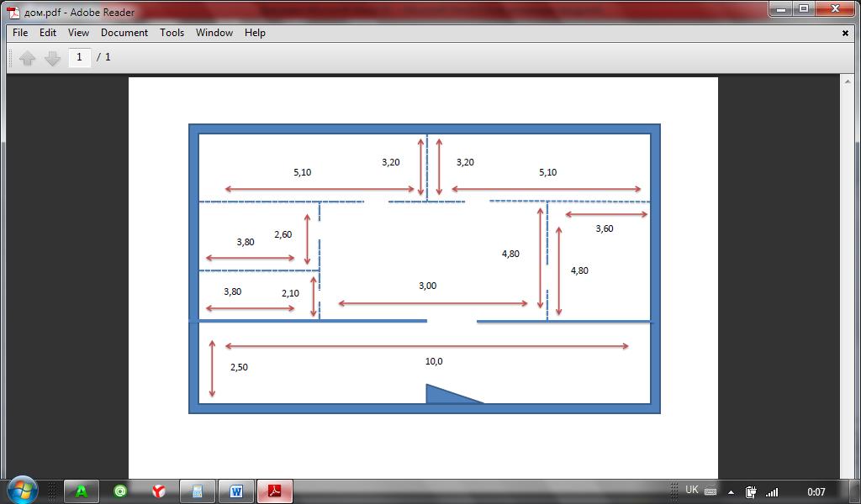Open the Help menu

(x=255, y=33)
